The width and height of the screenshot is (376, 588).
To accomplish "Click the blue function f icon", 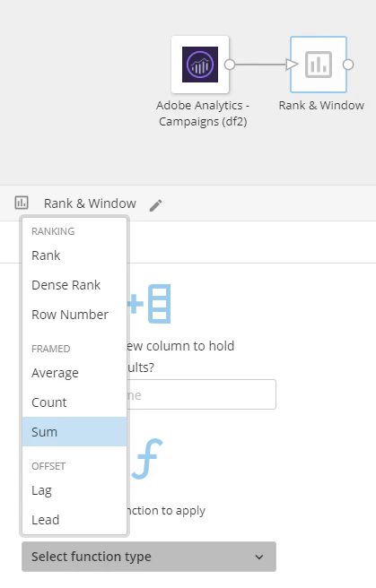I will 147,459.
